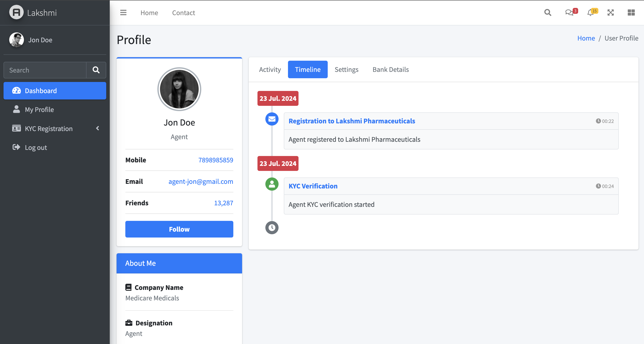Screen dimensions: 644x344
Task: Click the hamburger menu toggle icon
Action: (123, 12)
